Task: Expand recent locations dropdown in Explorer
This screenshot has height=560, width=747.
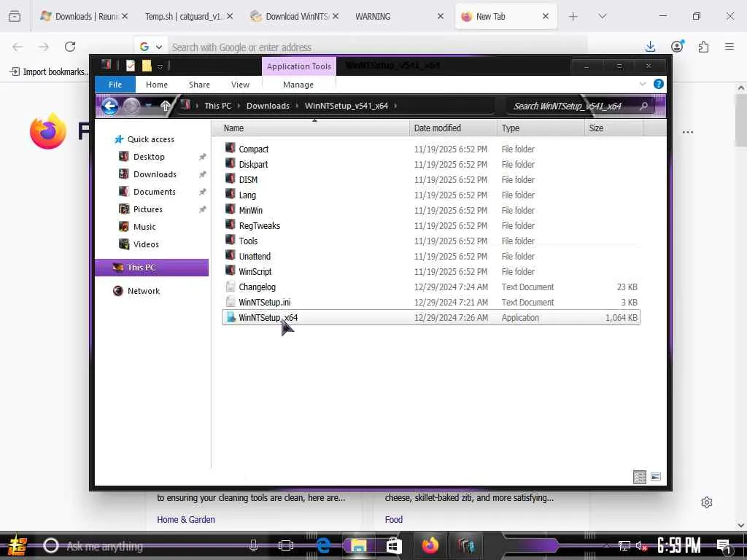Action: [149, 106]
